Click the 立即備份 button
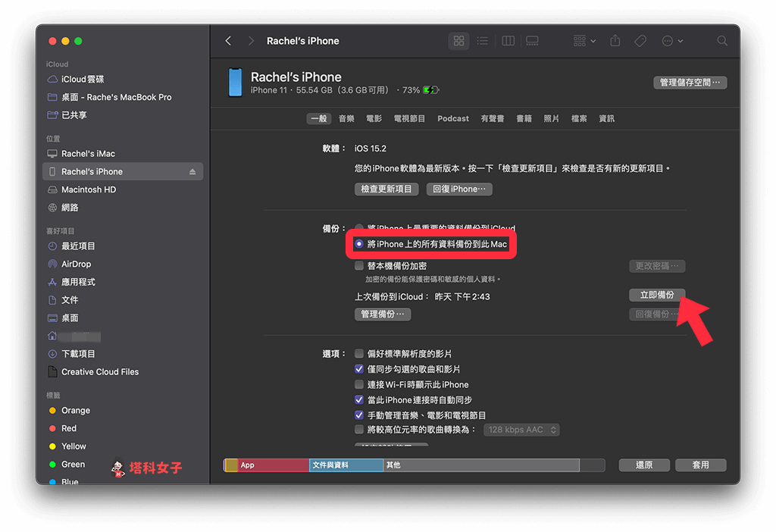This screenshot has width=776, height=532. pos(657,295)
